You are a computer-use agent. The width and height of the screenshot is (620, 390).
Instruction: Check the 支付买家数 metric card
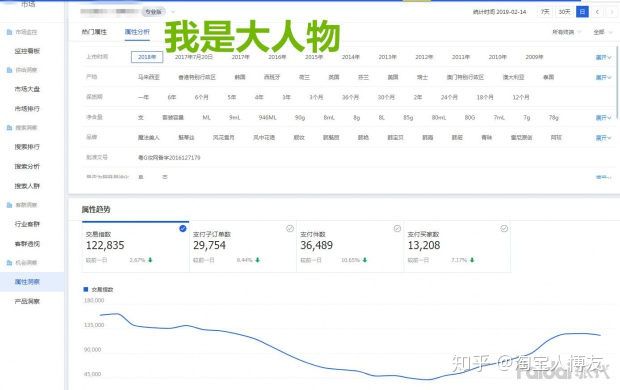[x=504, y=228]
